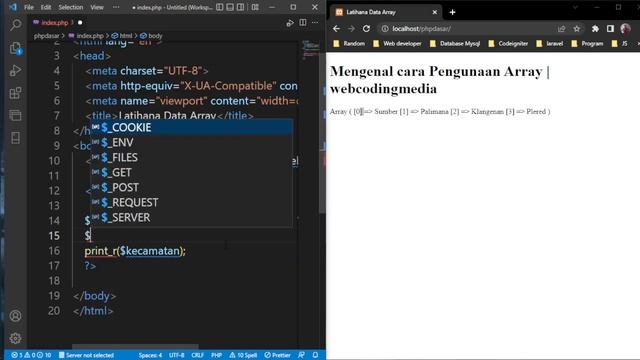Open a new browser tab
This screenshot has height=360, width=640.
[x=452, y=12]
